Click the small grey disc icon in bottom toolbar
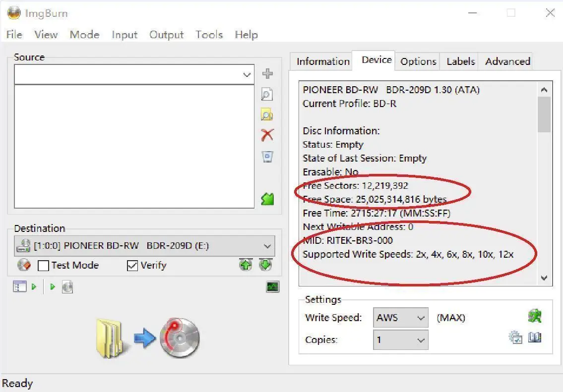Viewport: 563px width, 392px height. [x=67, y=287]
